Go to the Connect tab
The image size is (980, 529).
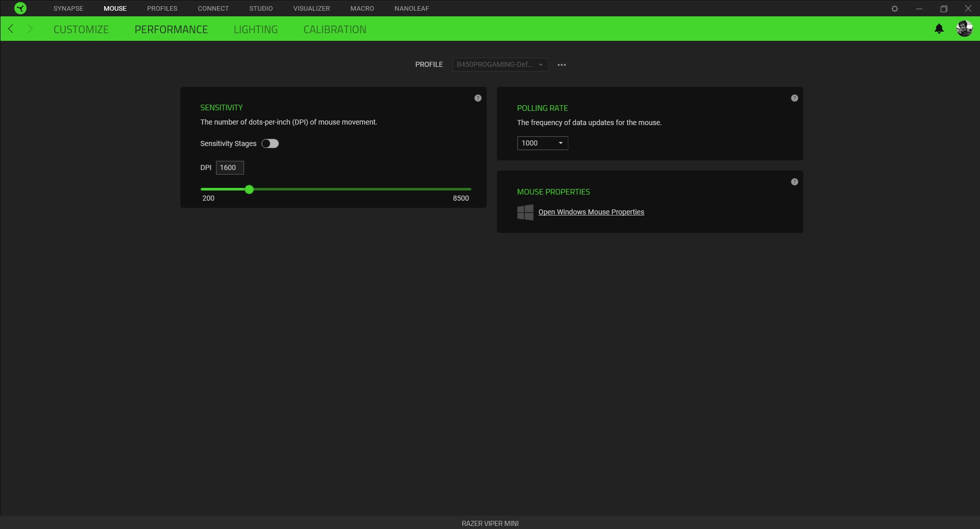213,9
